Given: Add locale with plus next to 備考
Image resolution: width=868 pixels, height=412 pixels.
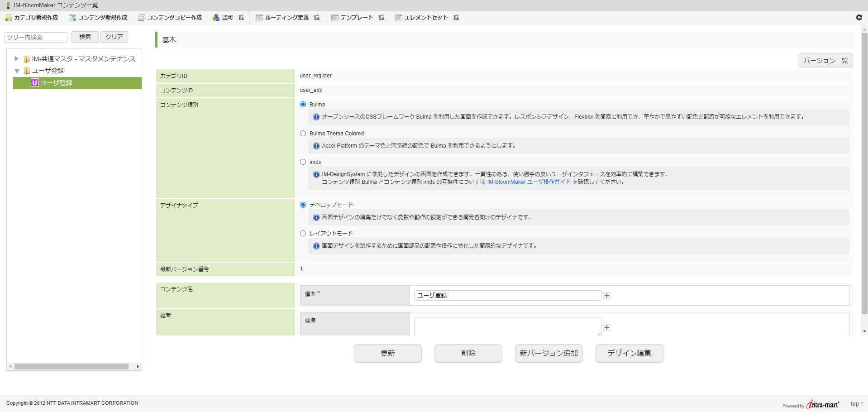Looking at the screenshot, I should (607, 327).
